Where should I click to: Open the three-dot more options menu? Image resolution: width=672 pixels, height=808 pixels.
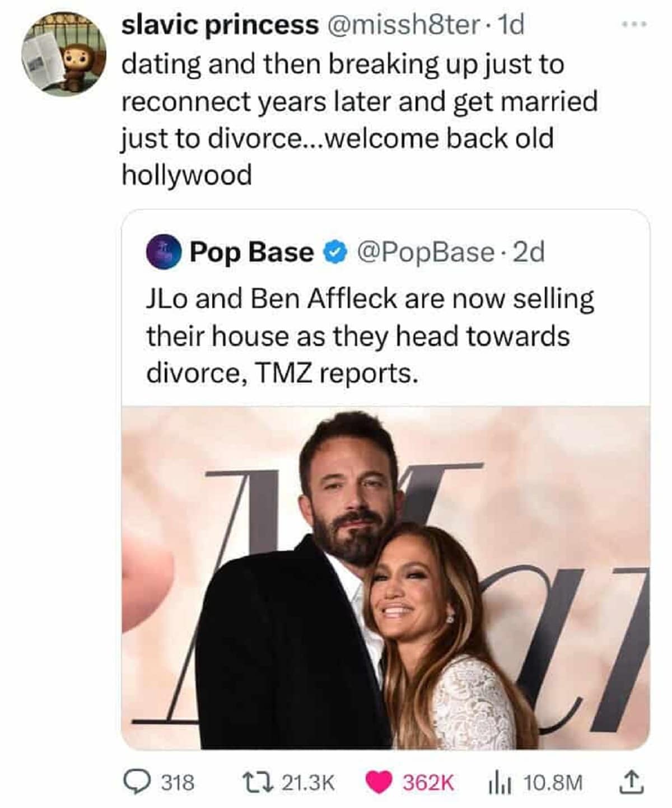coord(635,25)
